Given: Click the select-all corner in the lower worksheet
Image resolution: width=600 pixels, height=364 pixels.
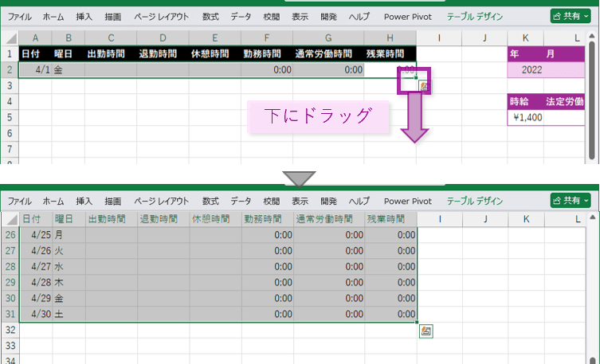Looking at the screenshot, I should coord(10,219).
